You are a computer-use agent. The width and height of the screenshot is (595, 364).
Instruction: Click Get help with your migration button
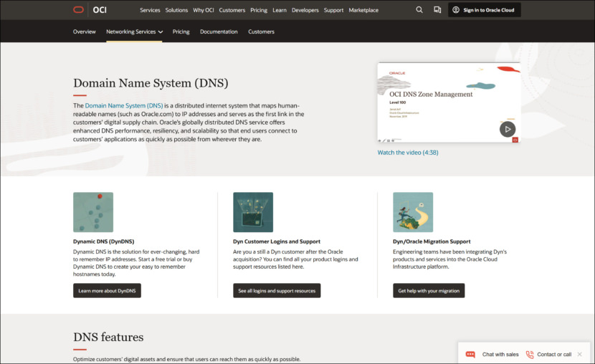coord(429,291)
